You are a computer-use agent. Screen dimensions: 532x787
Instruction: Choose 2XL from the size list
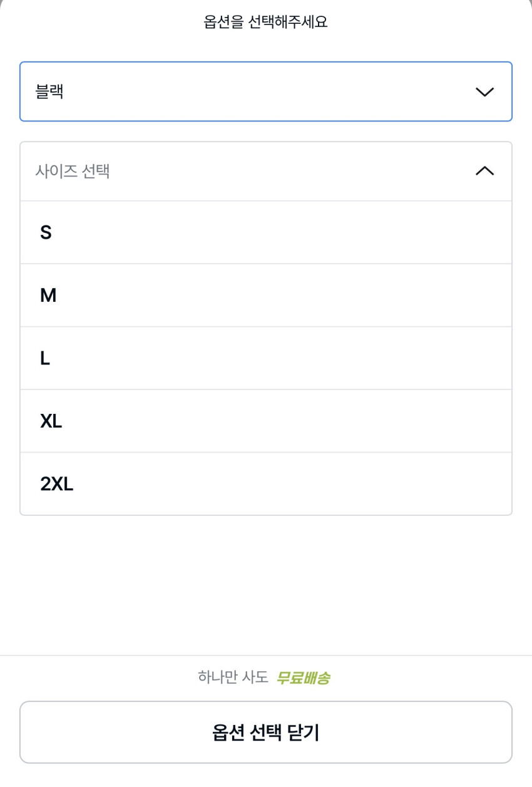[56, 484]
